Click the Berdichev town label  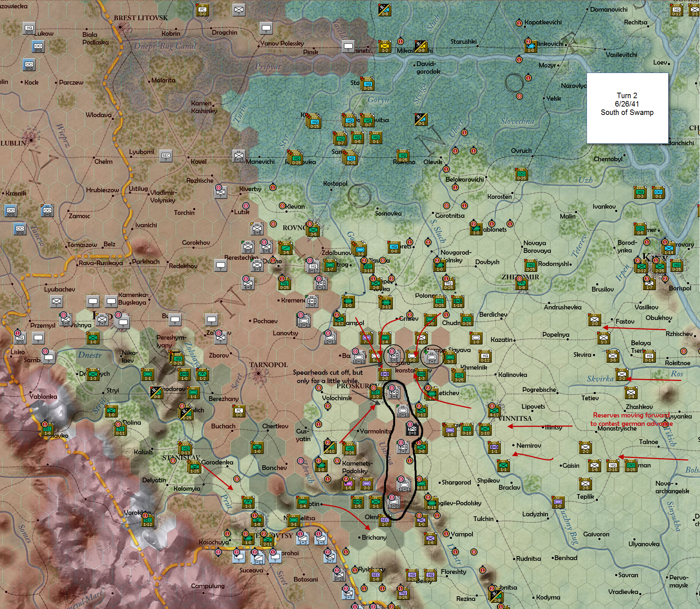click(x=493, y=315)
